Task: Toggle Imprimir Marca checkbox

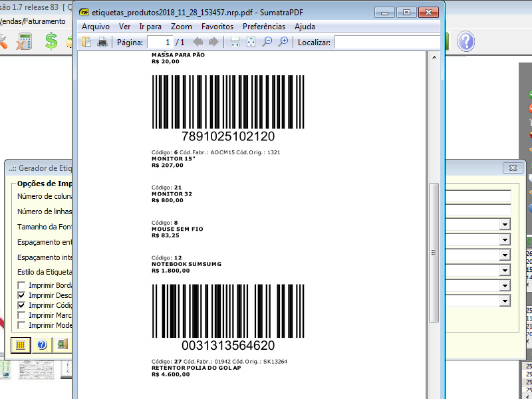Action: pyautogui.click(x=21, y=315)
